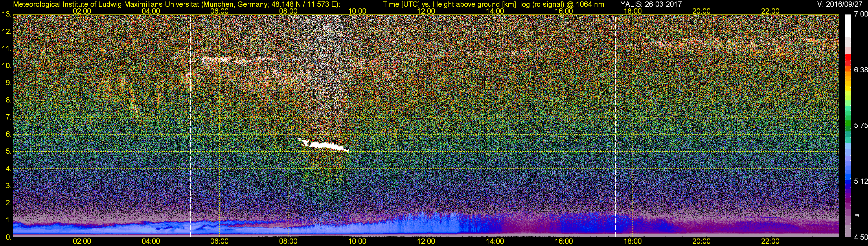Screen dimensions: 868x246
Task: Click the 12 km height axis label
Action: (6, 32)
